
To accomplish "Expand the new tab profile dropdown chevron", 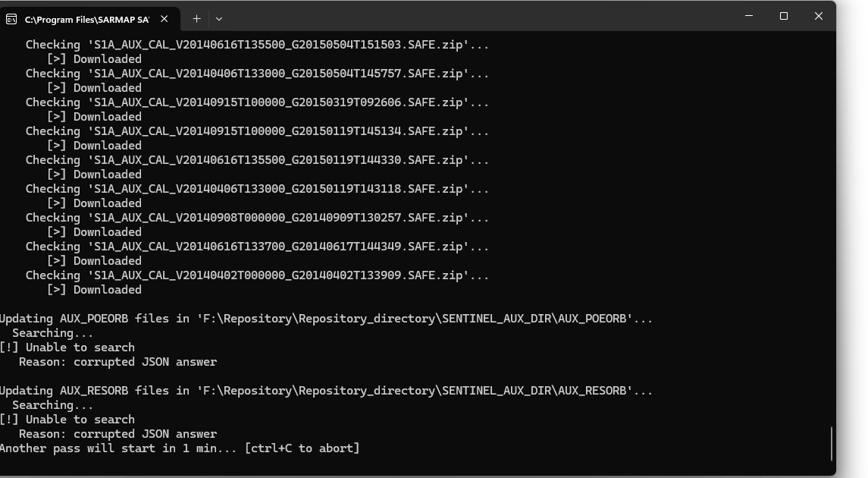I will [x=219, y=19].
